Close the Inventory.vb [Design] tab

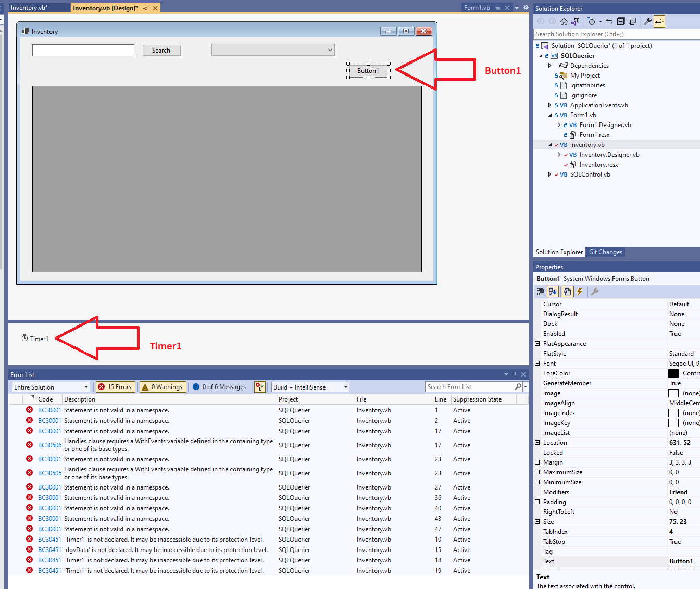point(155,8)
